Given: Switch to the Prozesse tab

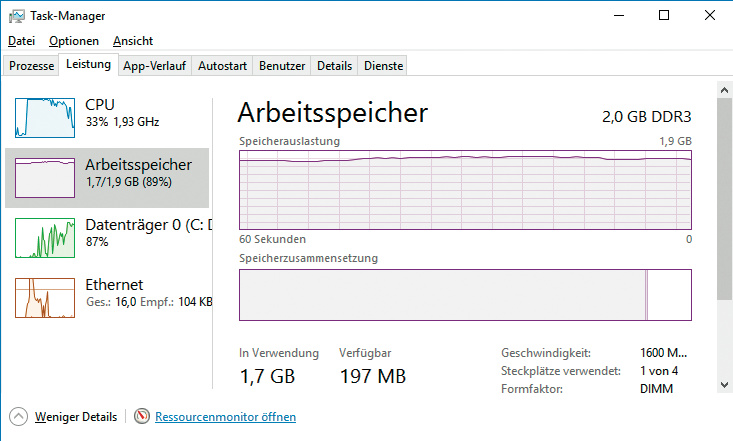Looking at the screenshot, I should [x=31, y=66].
